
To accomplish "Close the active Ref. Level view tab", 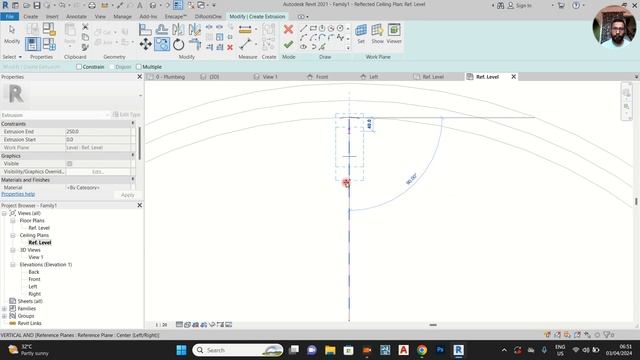I will coord(514,77).
